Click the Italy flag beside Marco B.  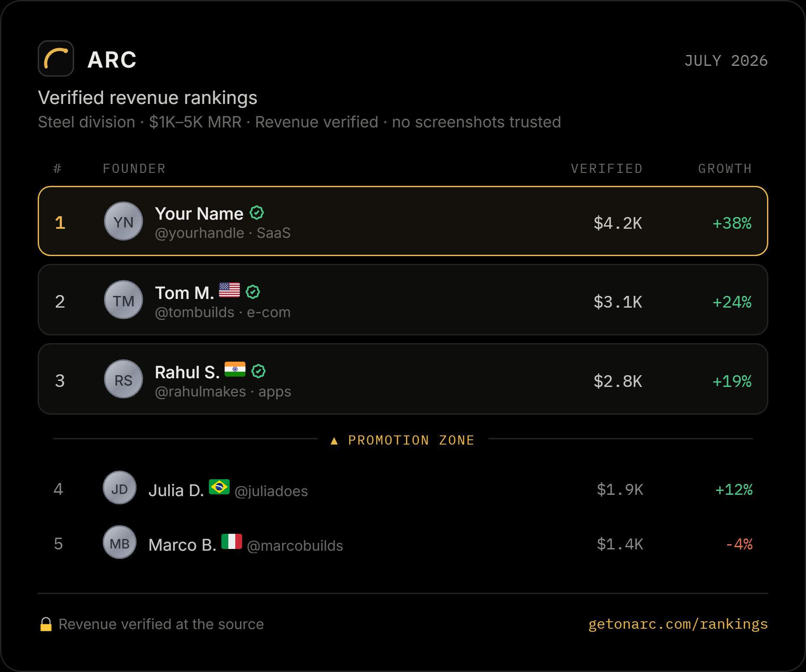tap(232, 542)
